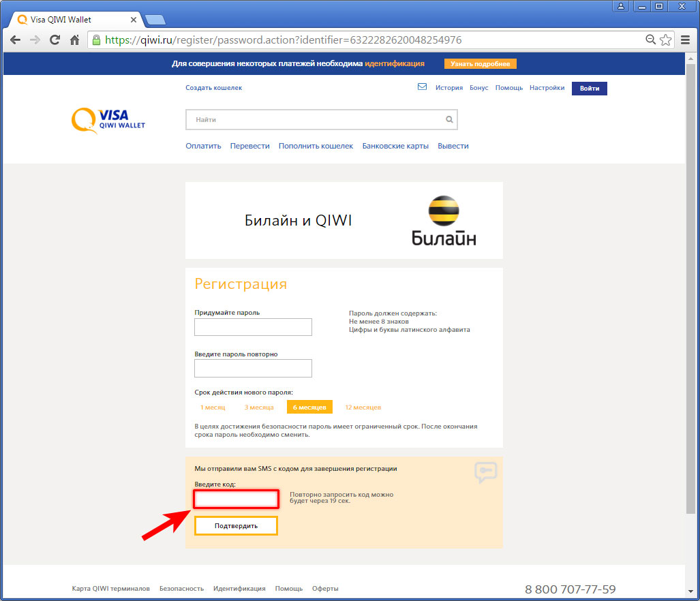Open the История link
700x601 pixels.
tap(449, 88)
